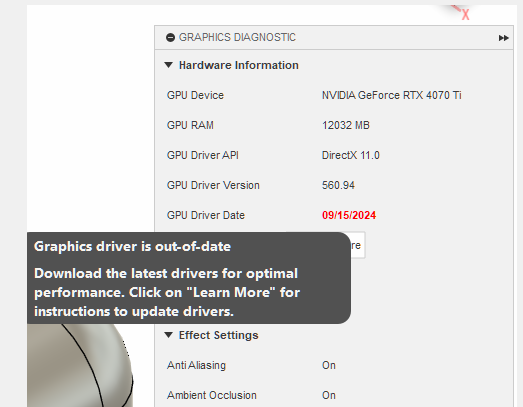523x407 pixels.
Task: Click the red 09/15/2024 driver date
Action: coord(349,216)
